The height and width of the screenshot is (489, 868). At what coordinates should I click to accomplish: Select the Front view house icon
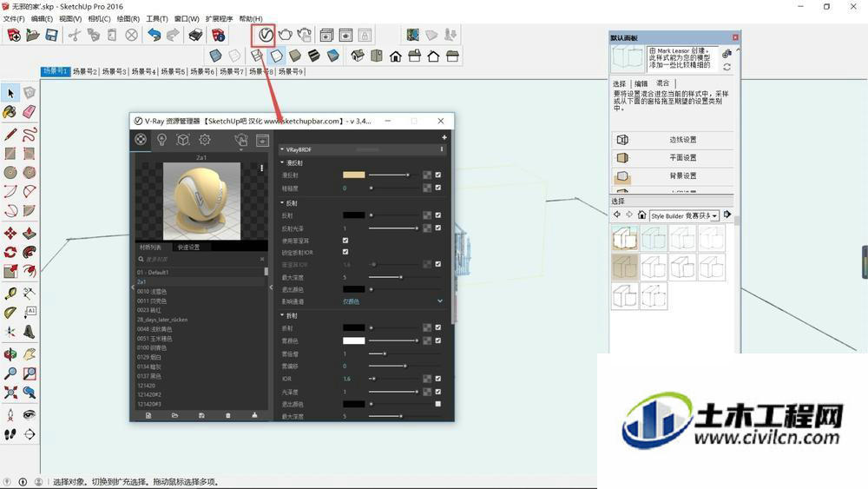(x=395, y=56)
